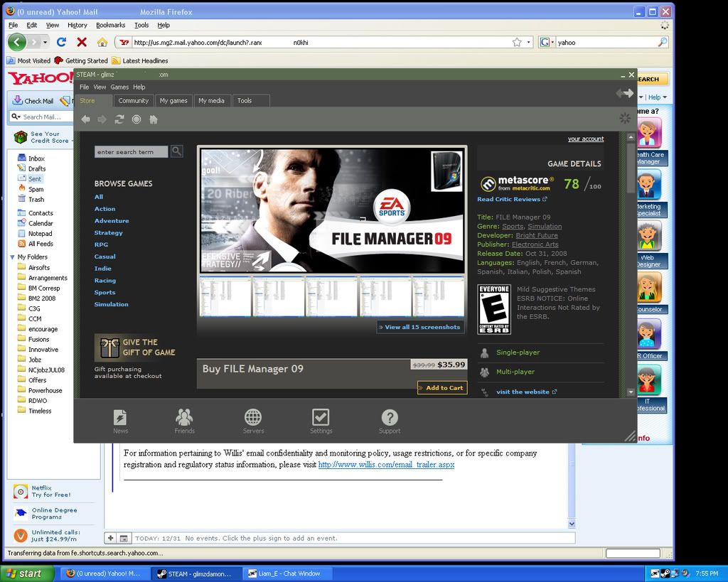The width and height of the screenshot is (728, 582).
Task: Click the ESRB Everyone rating badge
Action: pyautogui.click(x=494, y=309)
